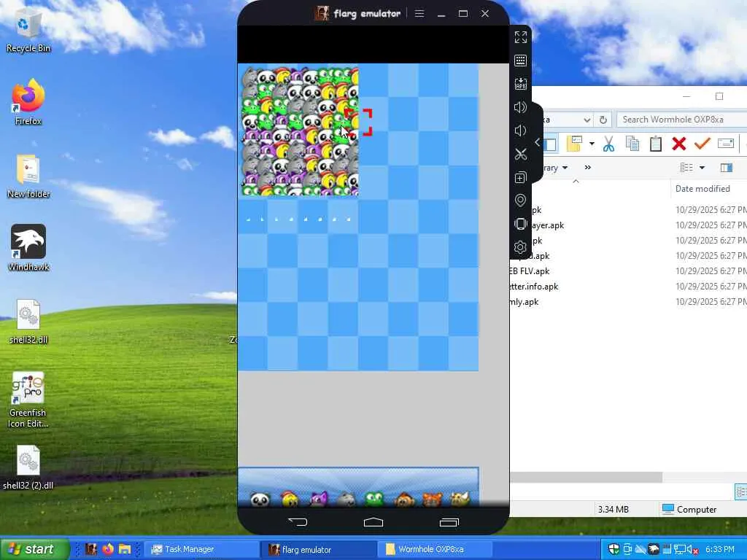Open flarg emulator hamburger menu
The height and width of the screenshot is (560, 747).
[419, 14]
